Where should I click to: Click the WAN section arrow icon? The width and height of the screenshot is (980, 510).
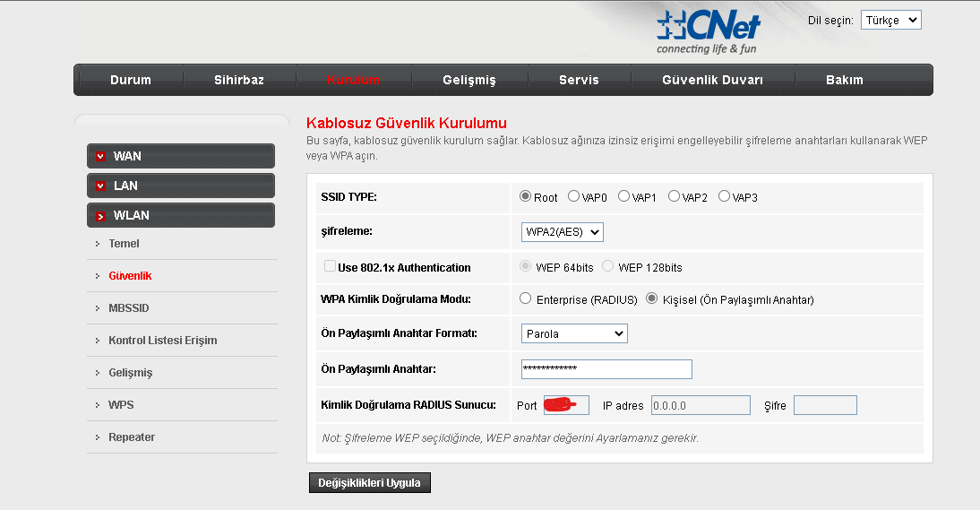[100, 156]
